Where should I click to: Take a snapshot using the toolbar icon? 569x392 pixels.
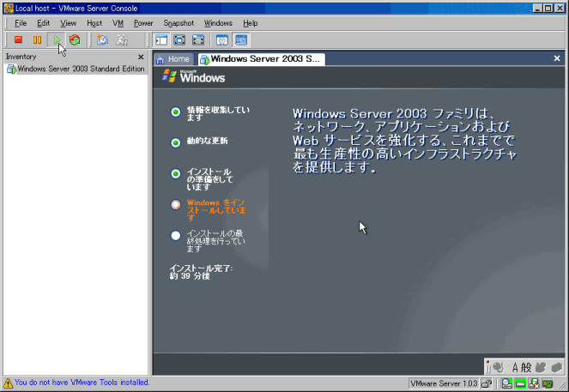[103, 40]
